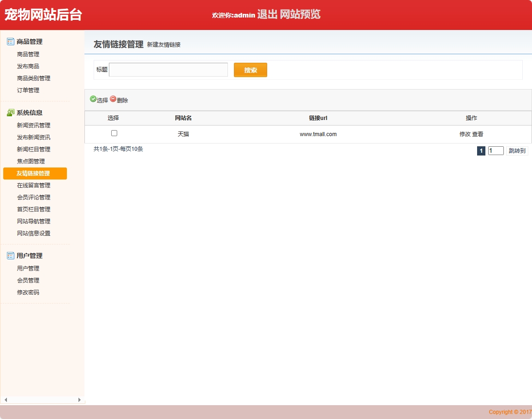Tick the checkbox for 天猫 row
This screenshot has width=532, height=419.
tap(114, 133)
